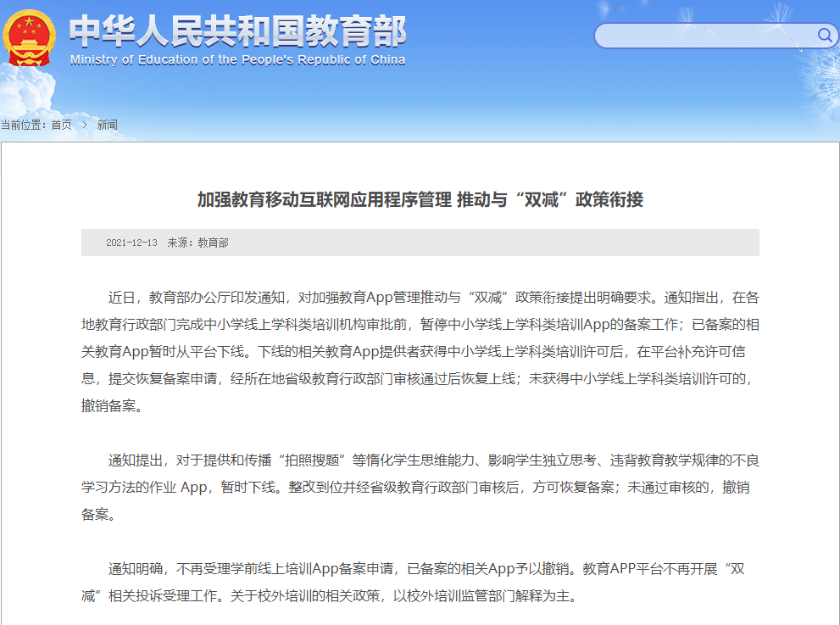Screen dimensions: 840x625
Task: Click the paragraph starting 通知提出，对于提供和传播
Action: point(420,488)
